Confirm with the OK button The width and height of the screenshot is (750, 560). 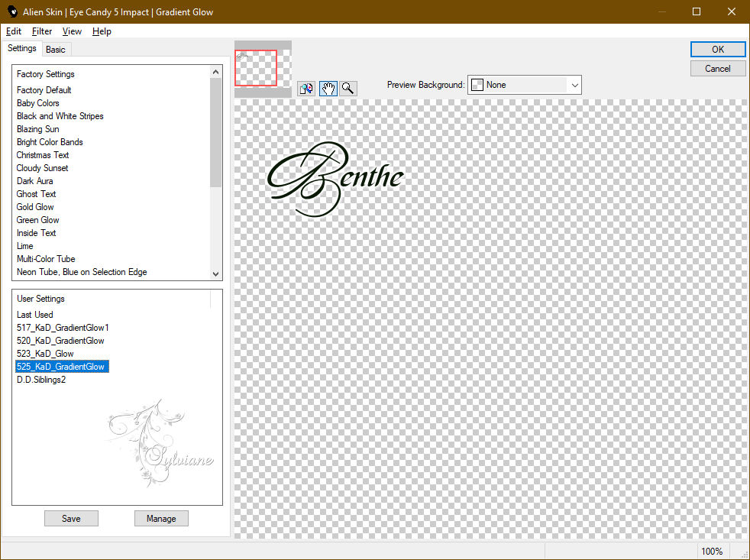[717, 50]
